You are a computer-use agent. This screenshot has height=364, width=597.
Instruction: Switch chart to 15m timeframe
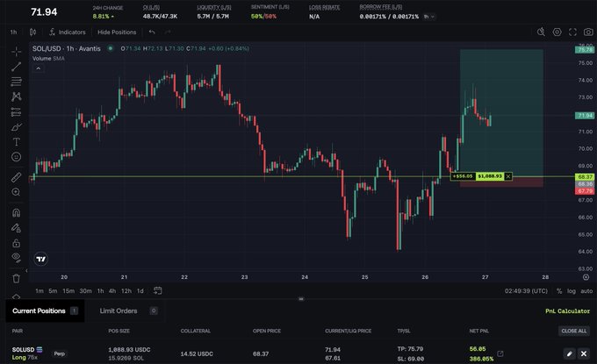[68, 291]
